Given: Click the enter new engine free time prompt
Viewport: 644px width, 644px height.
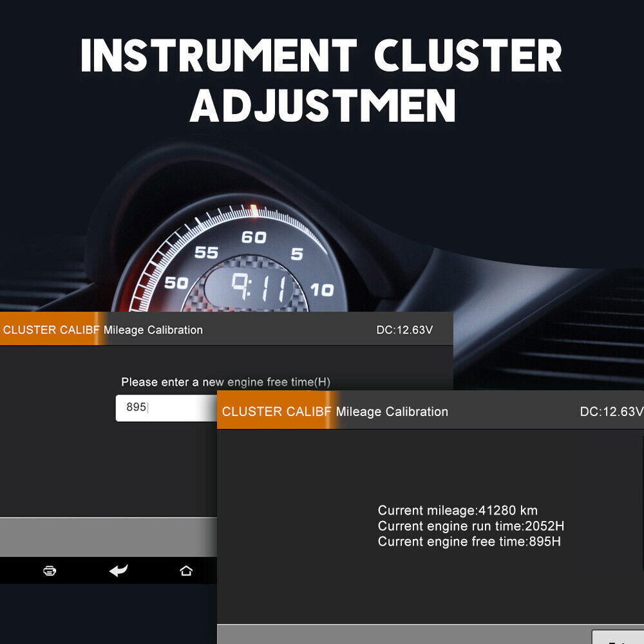Looking at the screenshot, I should (227, 382).
